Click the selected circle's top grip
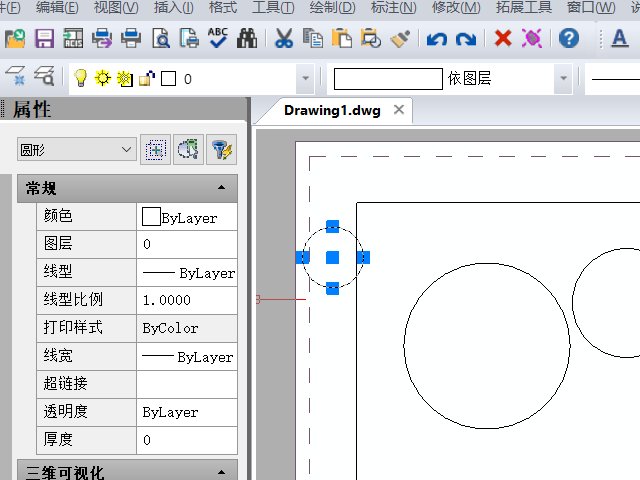The height and width of the screenshot is (480, 640). [333, 227]
